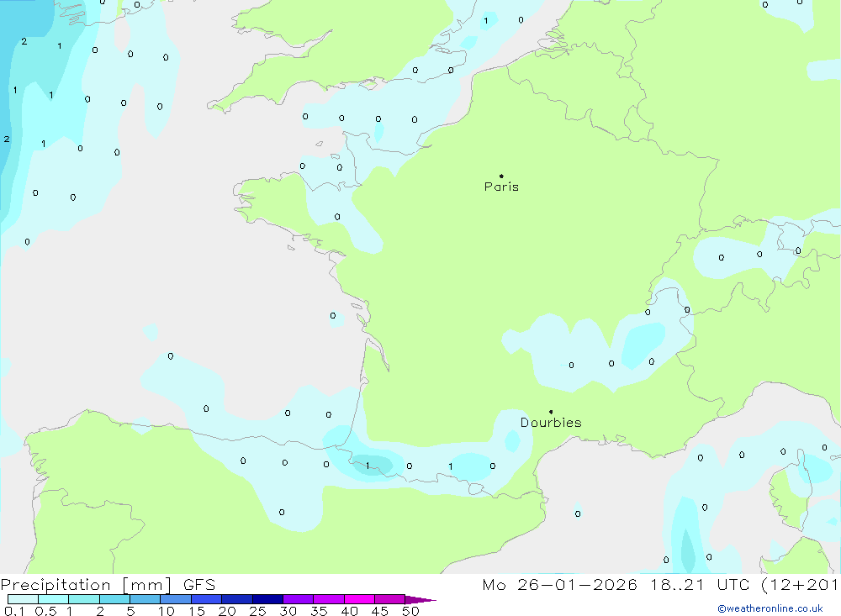Pick the legend swatch between 1 and 2

[x=84, y=599]
